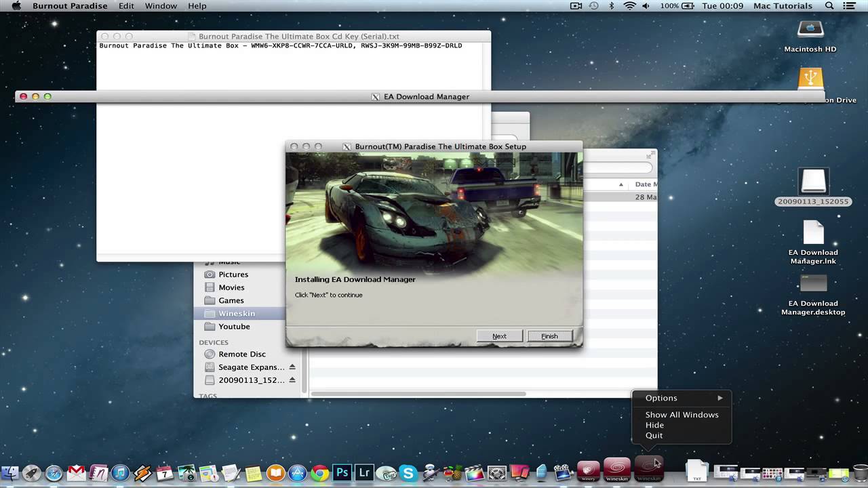Launch Photoshop from the dock
This screenshot has width=868, height=488.
tap(342, 472)
